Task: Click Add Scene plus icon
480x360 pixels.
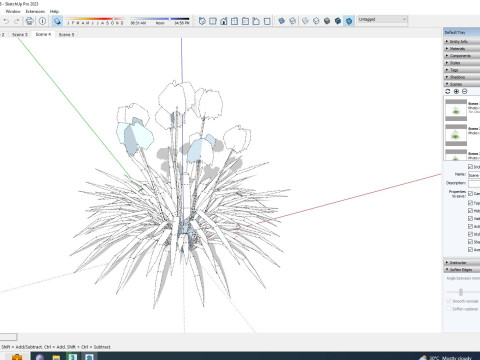Action: pos(456,91)
